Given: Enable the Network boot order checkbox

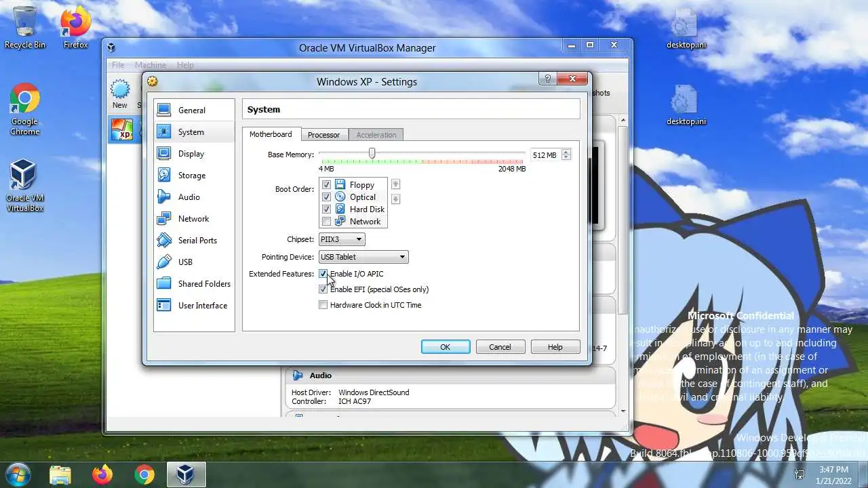Looking at the screenshot, I should click(x=326, y=221).
